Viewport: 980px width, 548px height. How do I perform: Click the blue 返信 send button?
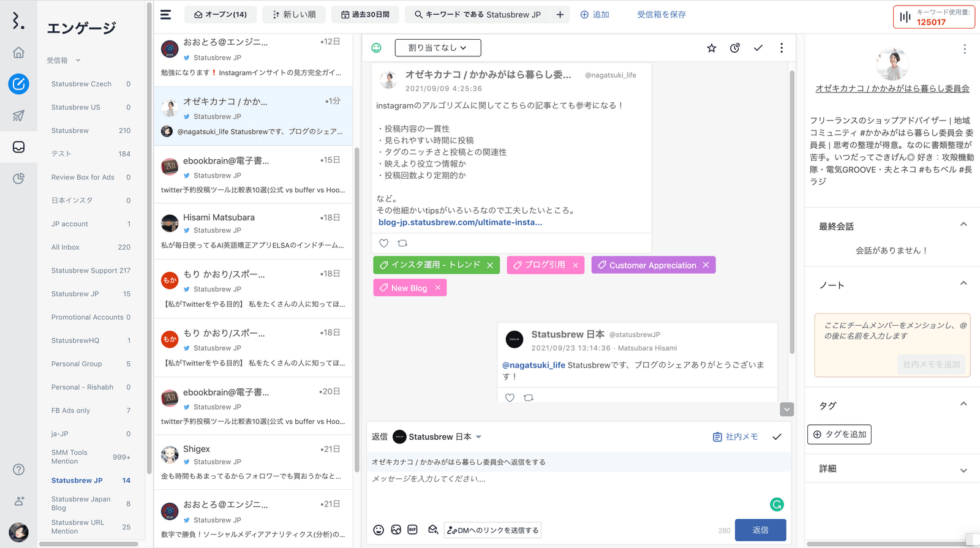[x=760, y=530]
